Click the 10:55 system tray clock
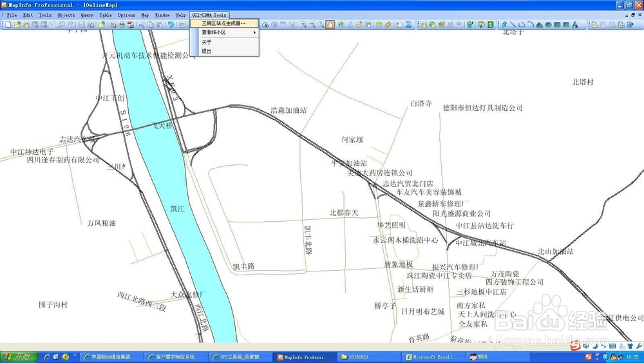Image resolution: width=644 pixels, height=363 pixels. tap(632, 357)
